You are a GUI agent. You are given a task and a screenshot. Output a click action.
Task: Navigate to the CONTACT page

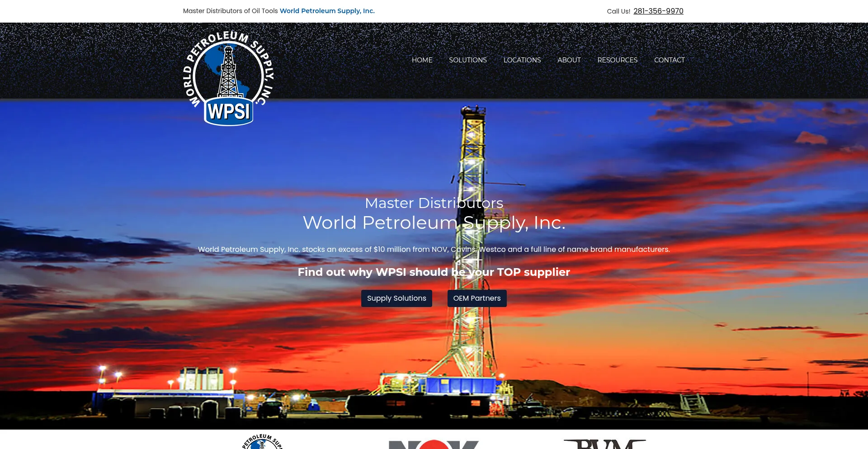tap(669, 60)
